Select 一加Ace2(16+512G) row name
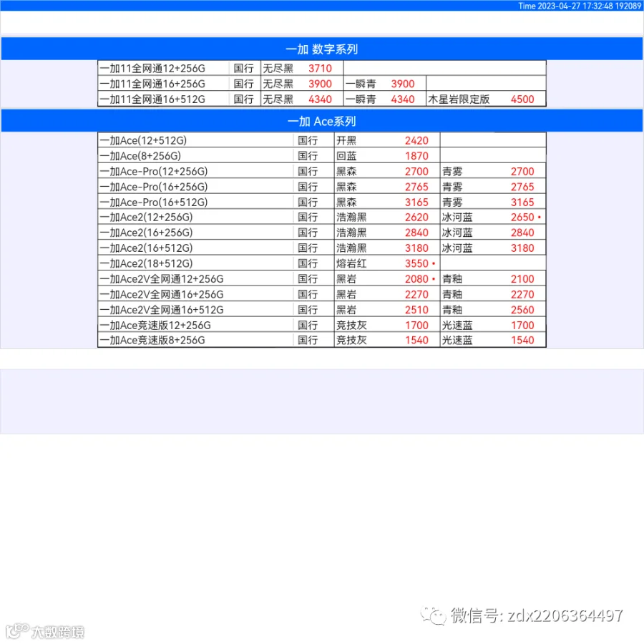 pyautogui.click(x=146, y=248)
